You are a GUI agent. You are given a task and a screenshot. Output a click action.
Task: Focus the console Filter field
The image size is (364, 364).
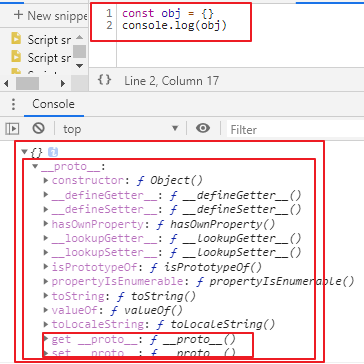pos(295,129)
